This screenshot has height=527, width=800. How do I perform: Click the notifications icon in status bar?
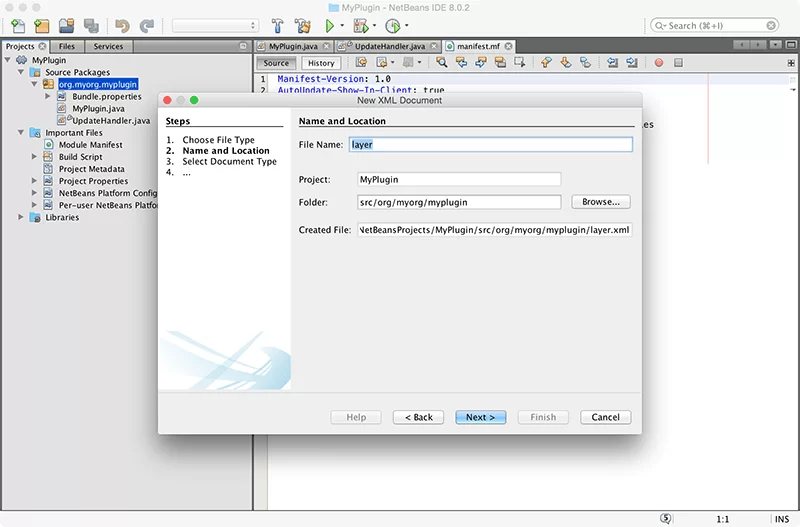[x=666, y=518]
